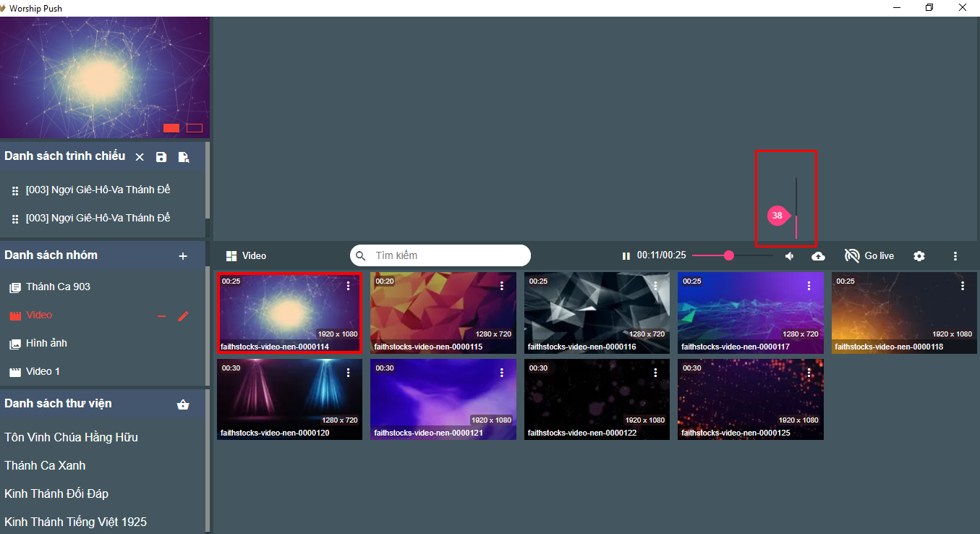Clear the Danh sách trình chiếu playlist
This screenshot has width=980, height=534.
(x=140, y=157)
